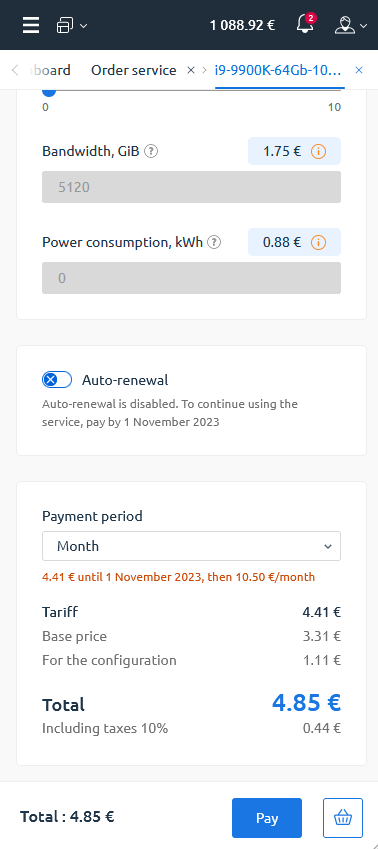378x849 pixels.
Task: Click the blue slider handle at 0
Action: 49,90
